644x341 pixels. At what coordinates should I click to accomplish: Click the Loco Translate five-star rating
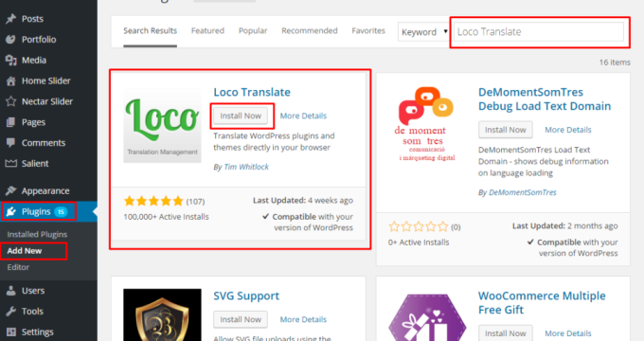(x=153, y=201)
